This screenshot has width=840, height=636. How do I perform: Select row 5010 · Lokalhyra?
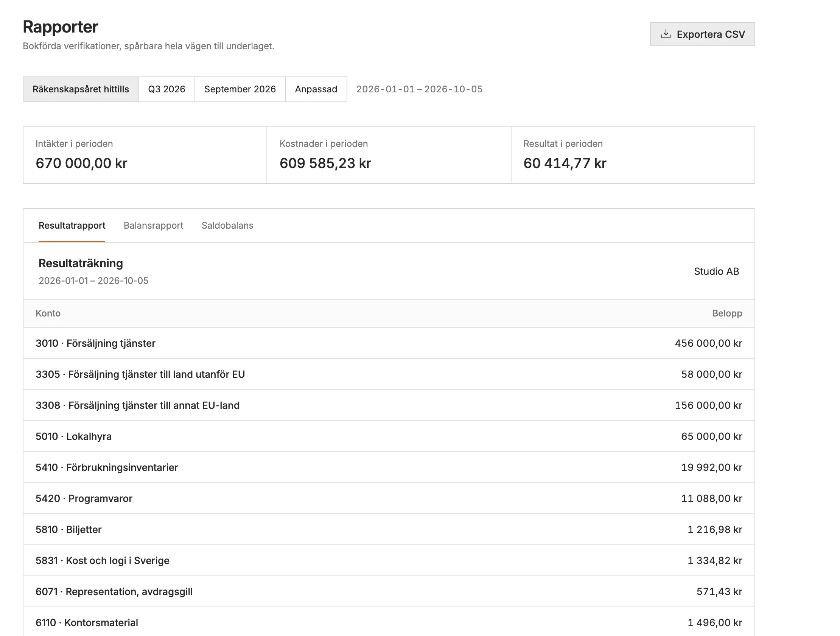click(389, 436)
